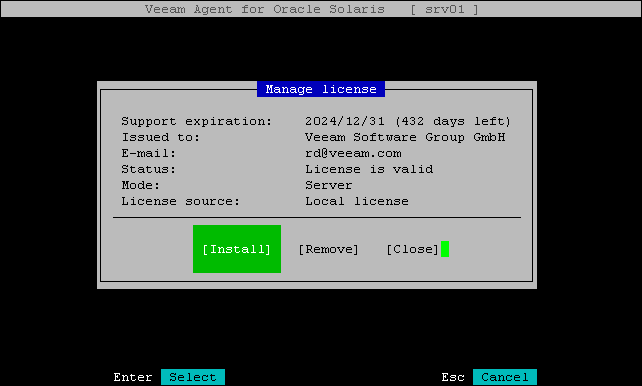Click the Enter key label at bottom
Viewport: 642px width, 386px height.
pyautogui.click(x=133, y=377)
